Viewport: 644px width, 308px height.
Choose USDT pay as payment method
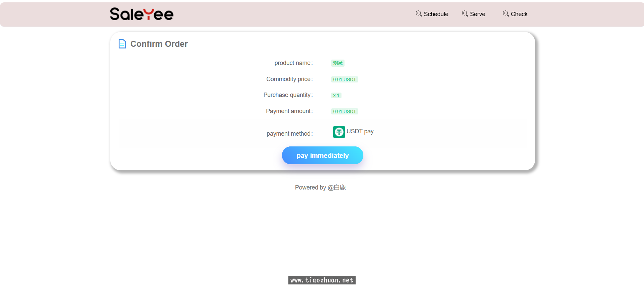[360, 131]
